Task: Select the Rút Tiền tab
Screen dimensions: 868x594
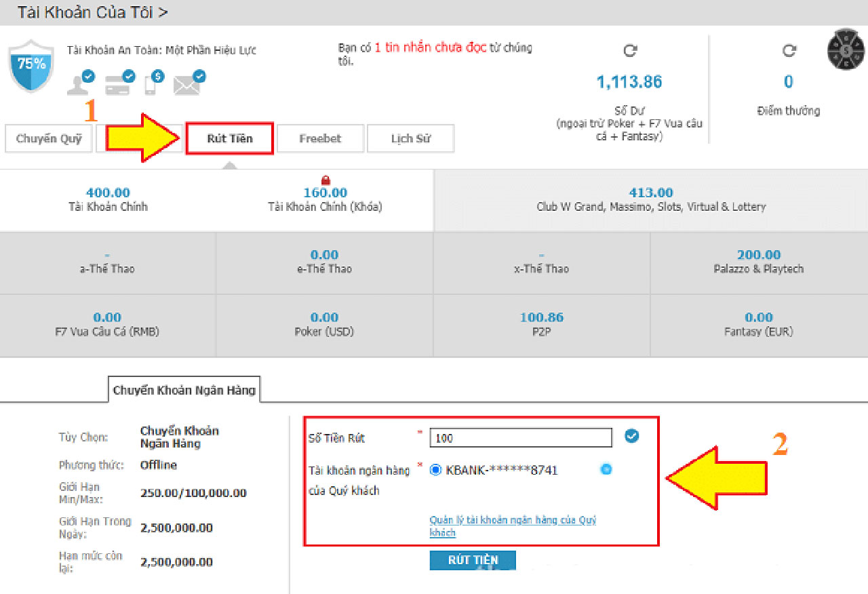Action: [230, 139]
